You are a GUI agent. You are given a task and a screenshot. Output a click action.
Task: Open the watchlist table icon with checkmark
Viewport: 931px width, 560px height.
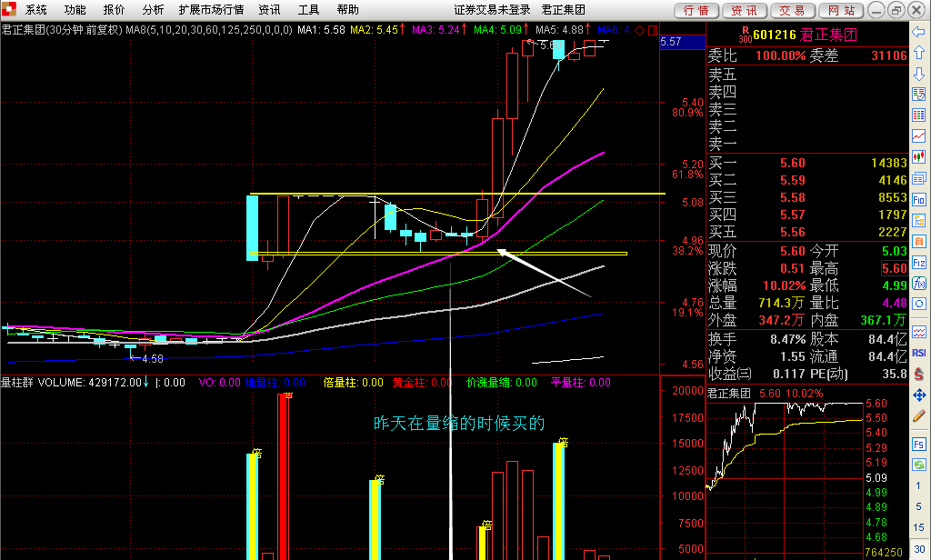coord(918,94)
